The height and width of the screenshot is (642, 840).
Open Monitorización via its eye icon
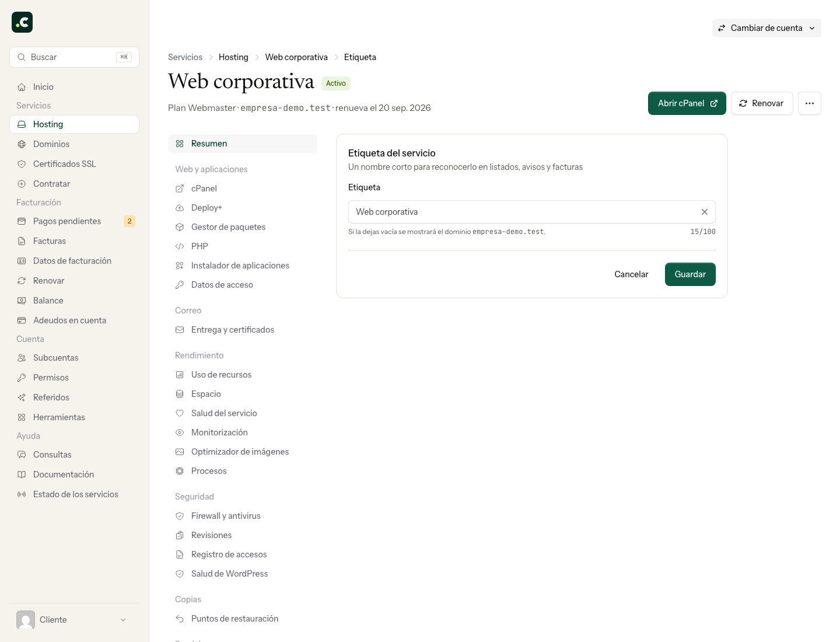coord(180,432)
